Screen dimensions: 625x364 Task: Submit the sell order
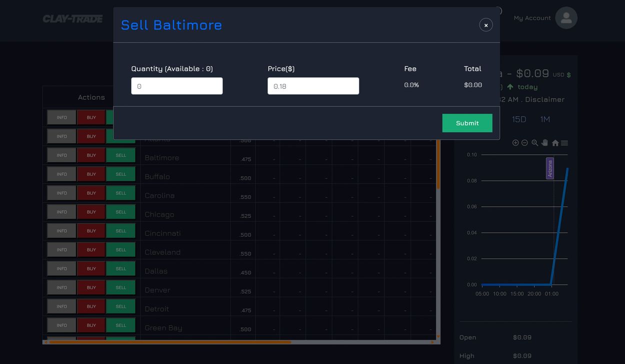467,123
